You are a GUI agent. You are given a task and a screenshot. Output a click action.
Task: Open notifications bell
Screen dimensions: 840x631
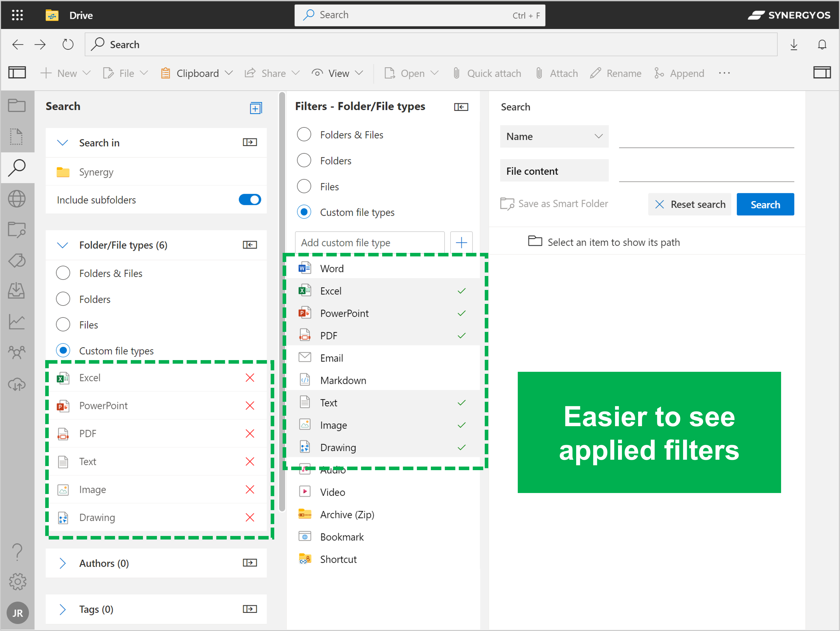(x=822, y=44)
